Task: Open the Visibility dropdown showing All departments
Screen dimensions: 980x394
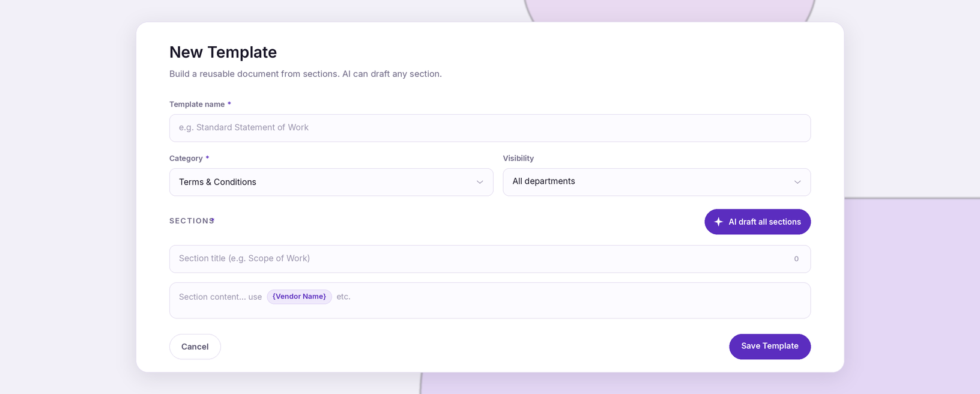Action: coord(657,182)
